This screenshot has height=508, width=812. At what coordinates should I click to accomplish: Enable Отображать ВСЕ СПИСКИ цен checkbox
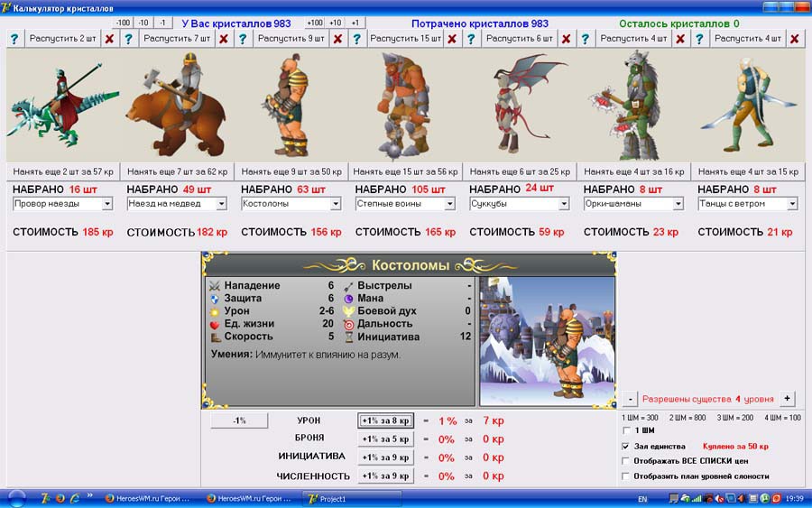[x=626, y=461]
